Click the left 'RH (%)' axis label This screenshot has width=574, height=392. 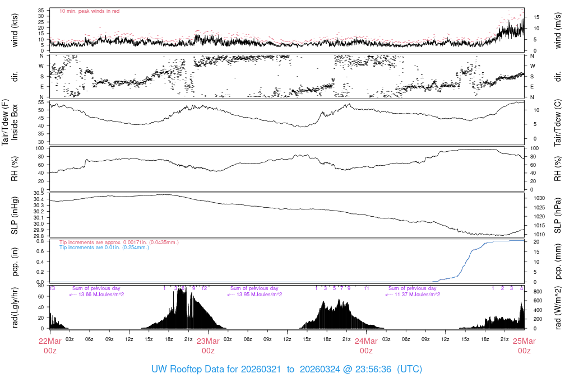[x=15, y=169]
